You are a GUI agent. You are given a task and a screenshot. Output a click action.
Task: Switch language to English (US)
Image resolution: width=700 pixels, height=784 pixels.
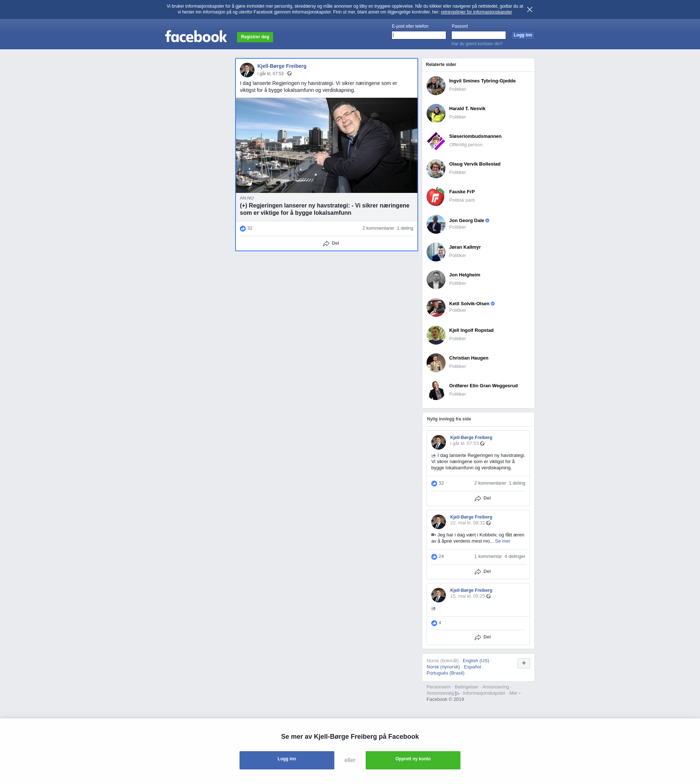coord(476,660)
